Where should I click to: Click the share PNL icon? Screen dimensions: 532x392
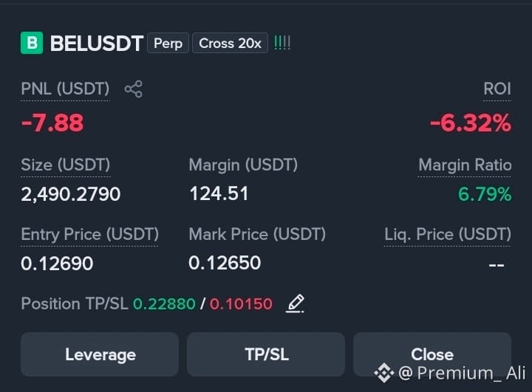click(x=133, y=89)
